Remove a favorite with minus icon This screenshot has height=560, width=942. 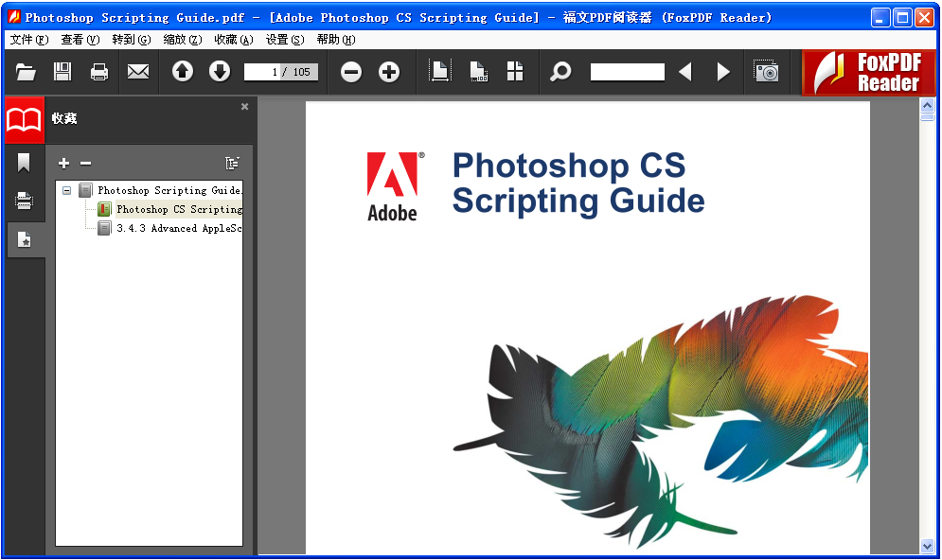[86, 163]
